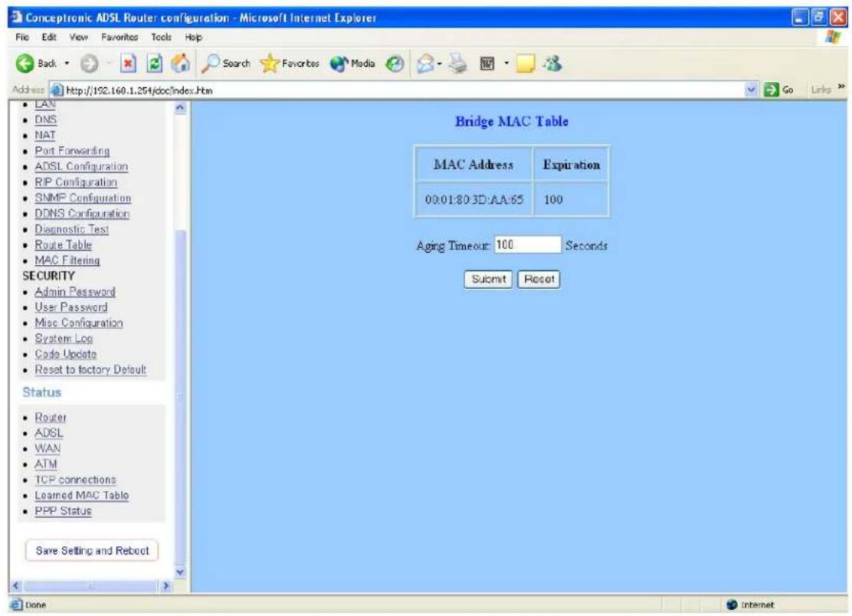This screenshot has width=852, height=616.
Task: Open the Back button history dropdown arrow
Action: pos(67,64)
